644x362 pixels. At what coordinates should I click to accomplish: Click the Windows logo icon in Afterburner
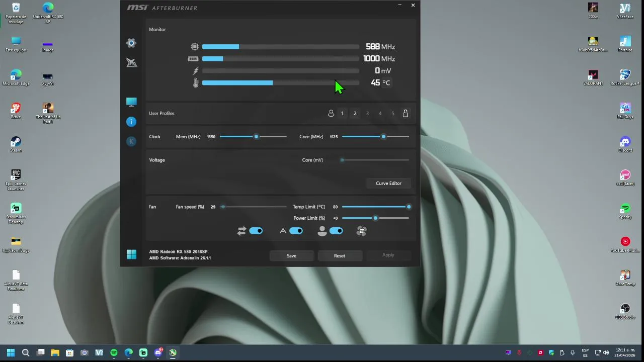tap(131, 255)
